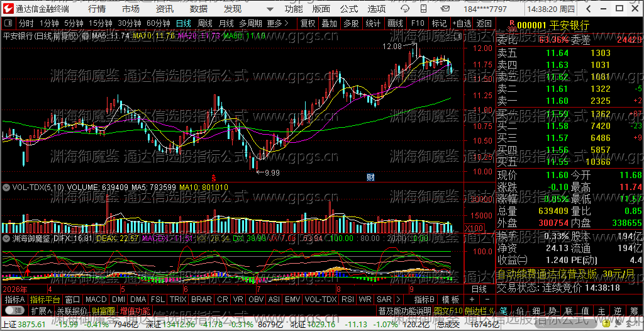Click the 标记 mark button
Screen dimensions: 644x331
tap(439, 23)
